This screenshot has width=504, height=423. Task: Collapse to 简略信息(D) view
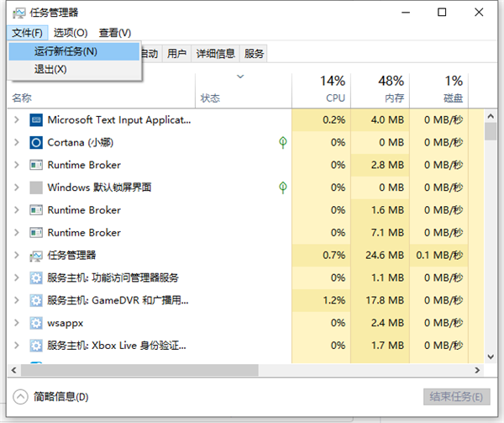52,397
